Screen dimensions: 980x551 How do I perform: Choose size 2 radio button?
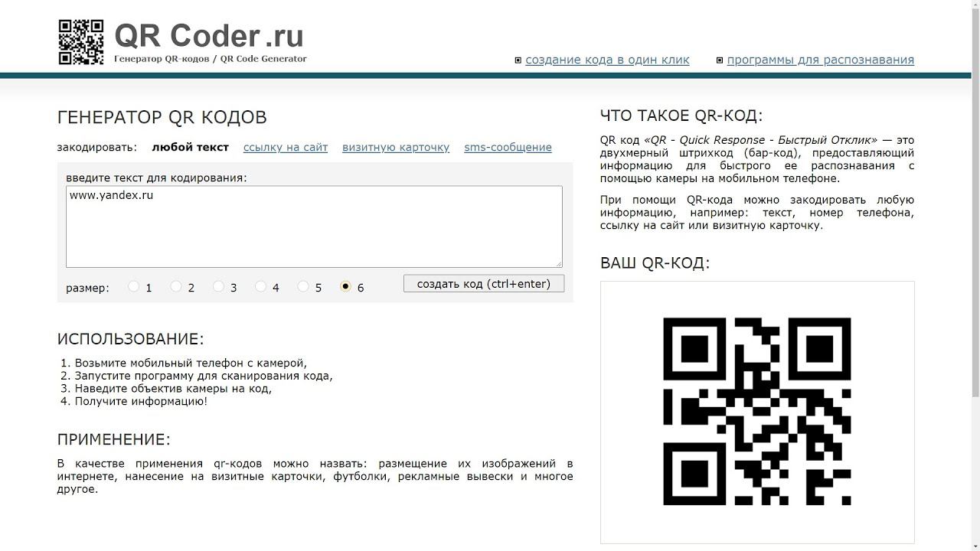[x=176, y=286]
